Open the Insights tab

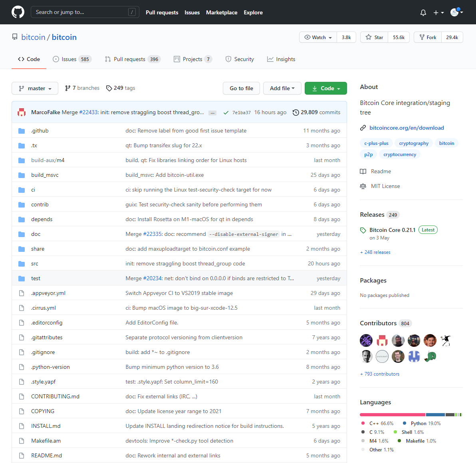281,59
